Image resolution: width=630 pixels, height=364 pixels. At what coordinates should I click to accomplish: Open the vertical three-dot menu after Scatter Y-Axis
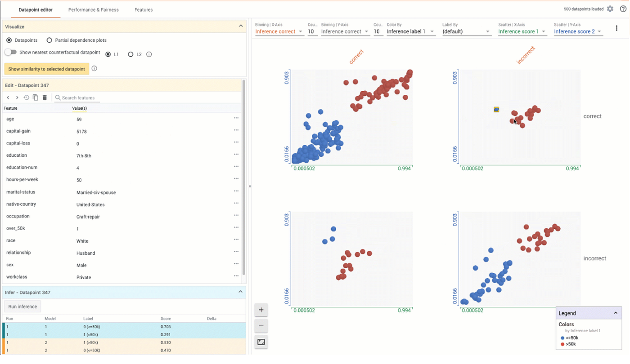616,28
